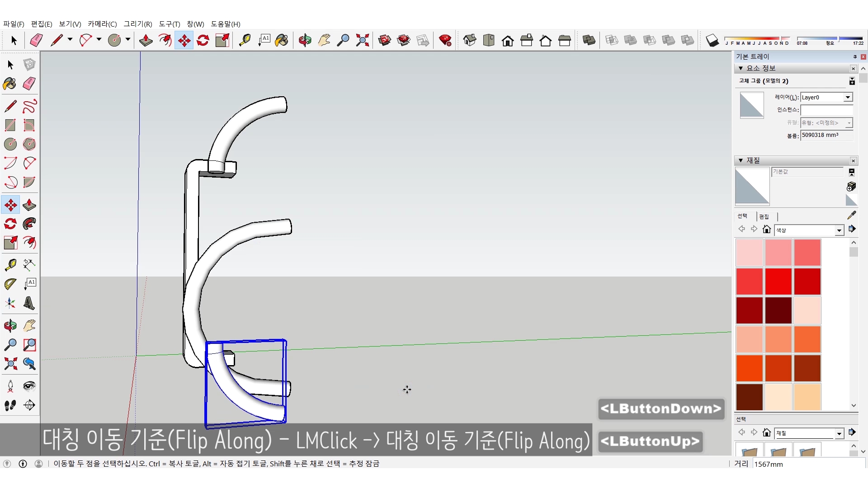The height and width of the screenshot is (488, 868).
Task: Click the Push/Pull tool in left toolbar
Action: (29, 205)
